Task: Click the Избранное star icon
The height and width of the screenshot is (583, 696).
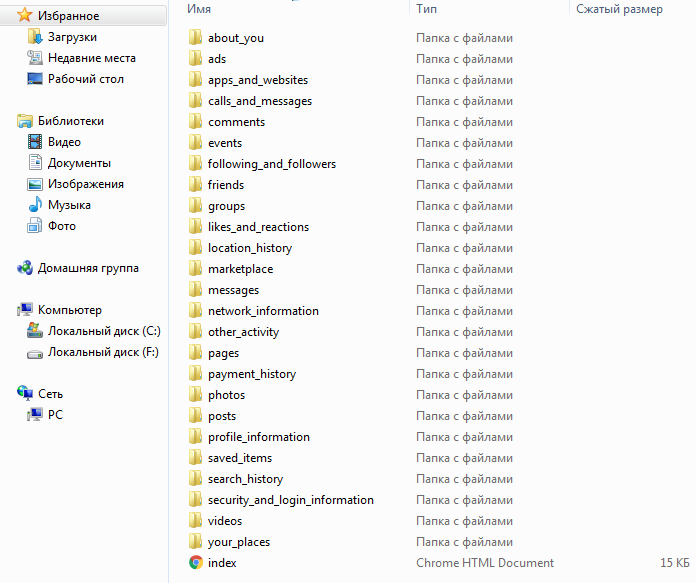Action: [x=24, y=15]
